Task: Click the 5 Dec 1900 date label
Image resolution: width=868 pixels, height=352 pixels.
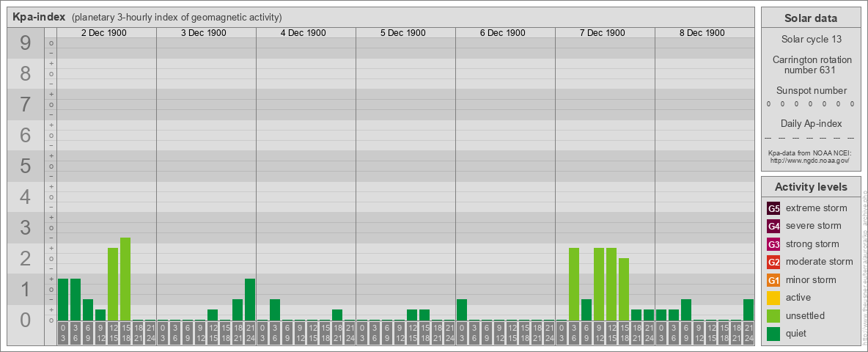Action: click(x=403, y=33)
